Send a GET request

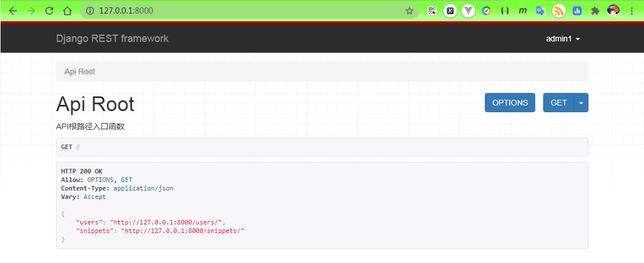pos(558,103)
